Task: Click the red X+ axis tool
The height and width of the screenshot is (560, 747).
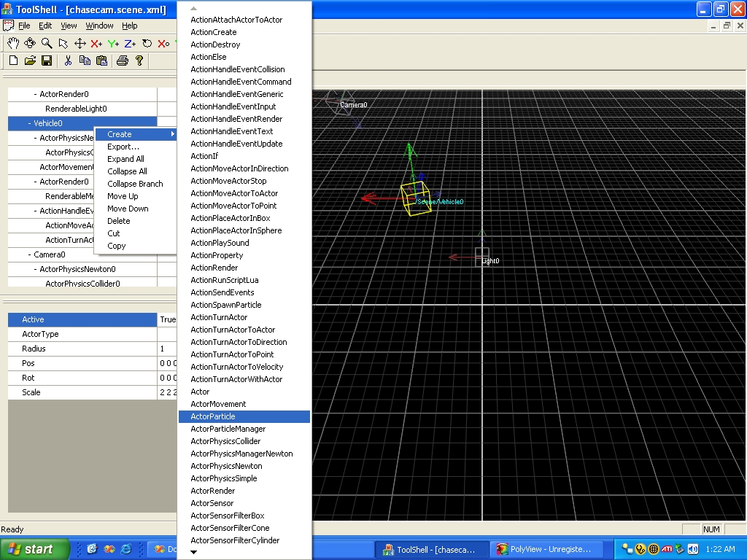Action: click(x=96, y=44)
